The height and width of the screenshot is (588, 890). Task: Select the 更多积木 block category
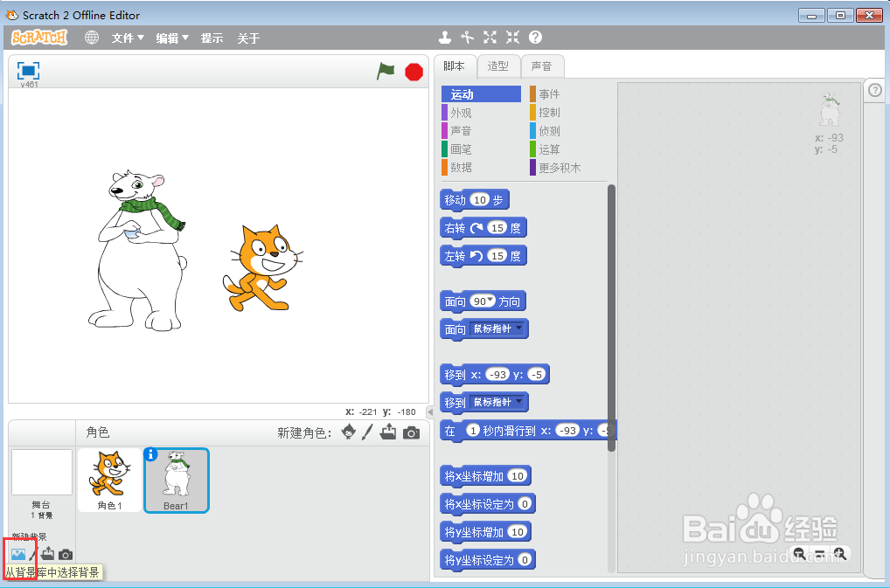(x=567, y=168)
